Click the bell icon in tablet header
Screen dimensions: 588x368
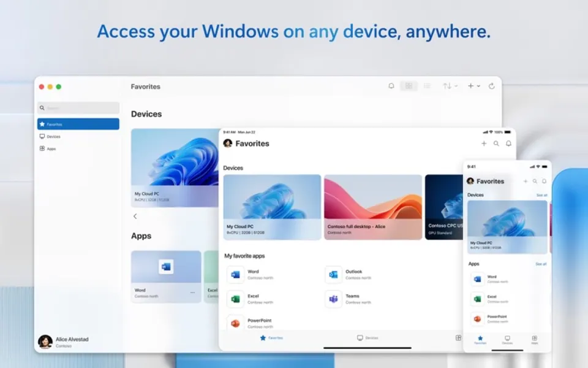(508, 144)
